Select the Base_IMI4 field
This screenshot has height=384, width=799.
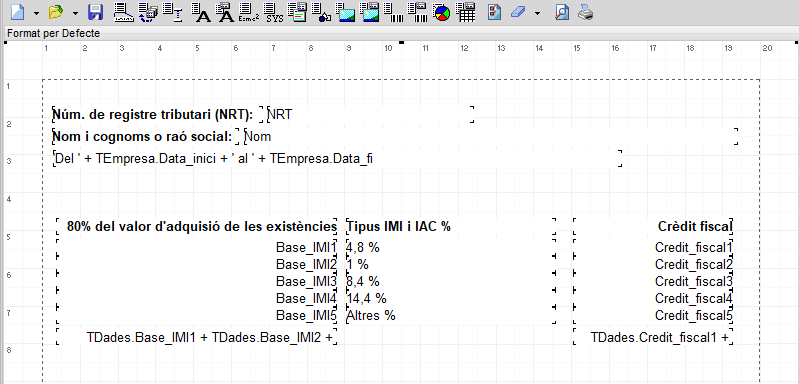point(197,298)
